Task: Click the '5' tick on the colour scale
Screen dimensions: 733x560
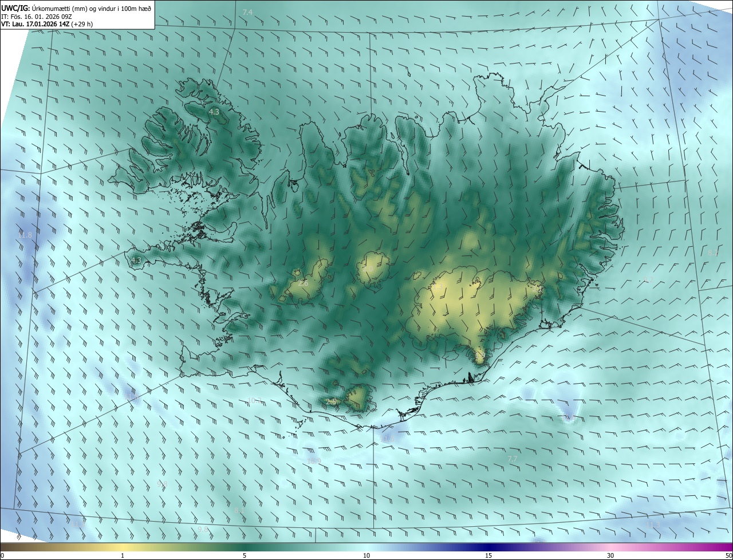Action: click(245, 555)
